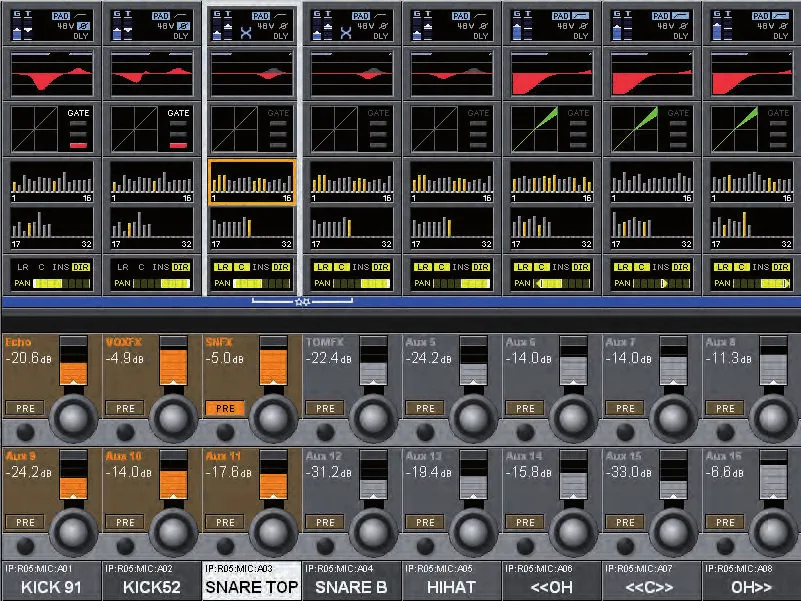The height and width of the screenshot is (601, 801).
Task: Open the SNARE TOP EQ curve display
Action: tap(251, 74)
